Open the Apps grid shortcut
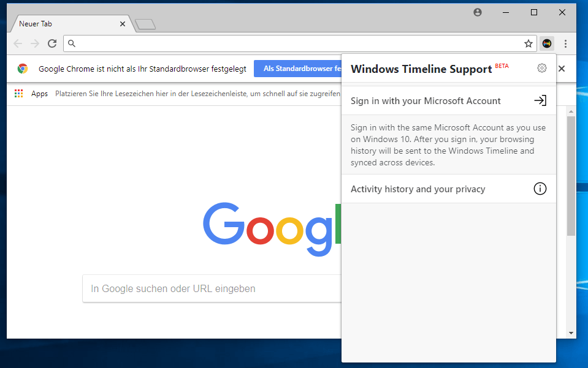The height and width of the screenshot is (368, 588). point(19,94)
